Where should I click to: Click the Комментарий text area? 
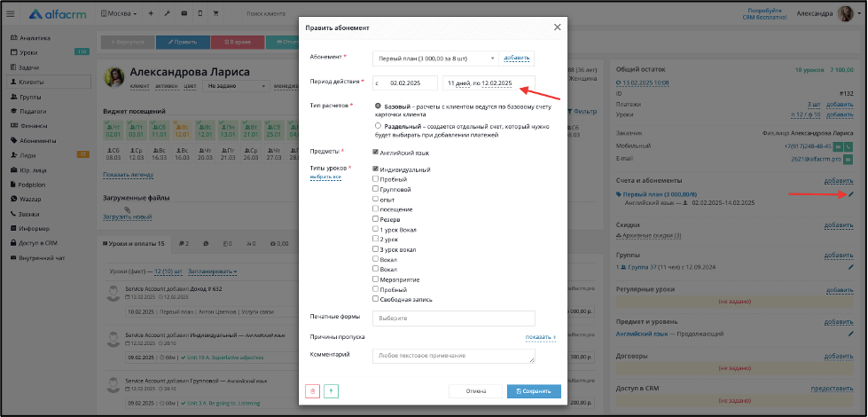pyautogui.click(x=454, y=356)
